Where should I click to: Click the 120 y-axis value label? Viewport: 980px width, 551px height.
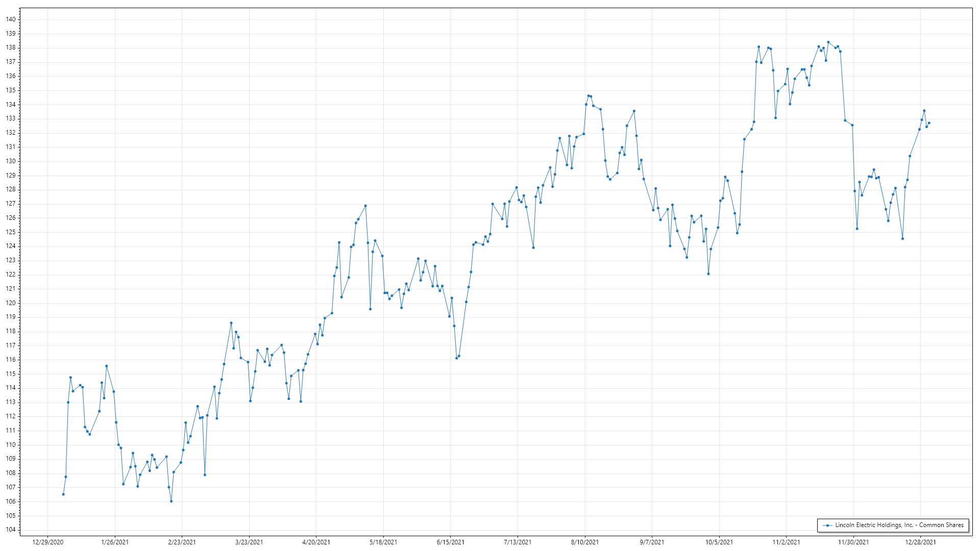click(11, 303)
